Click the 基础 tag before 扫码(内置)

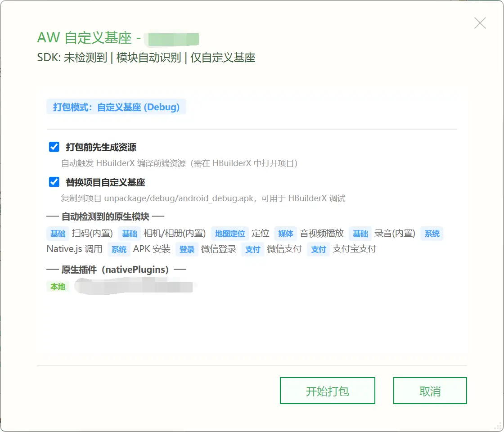coord(58,234)
